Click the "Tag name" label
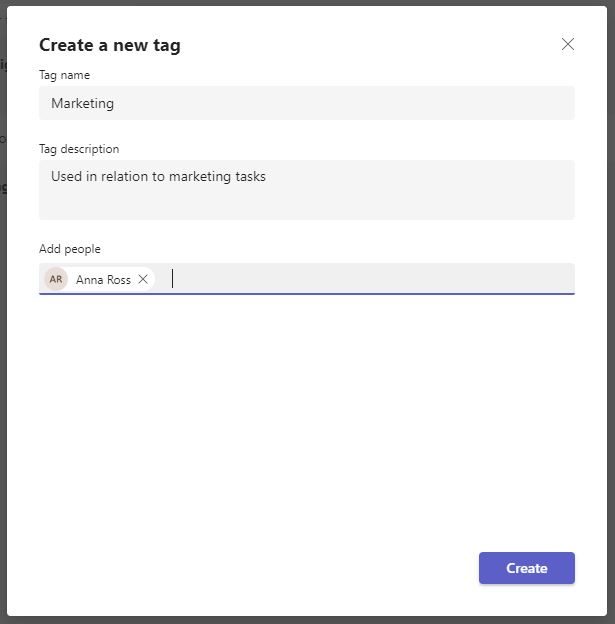615x624 pixels. [x=64, y=75]
